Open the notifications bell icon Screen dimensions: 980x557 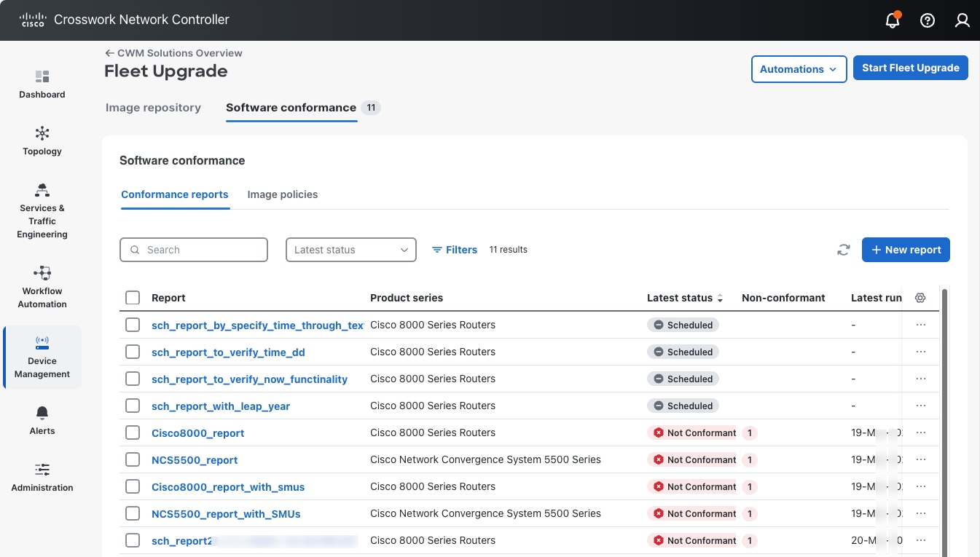tap(892, 20)
